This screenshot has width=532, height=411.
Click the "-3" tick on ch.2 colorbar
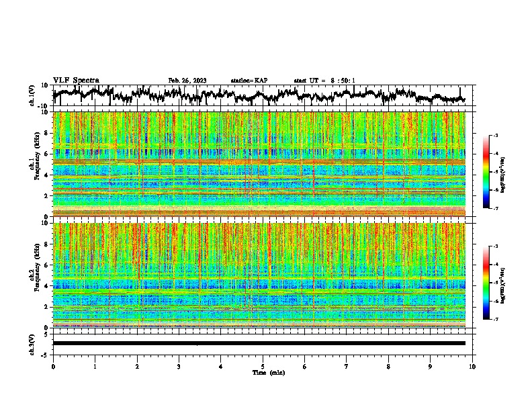pyautogui.click(x=496, y=246)
